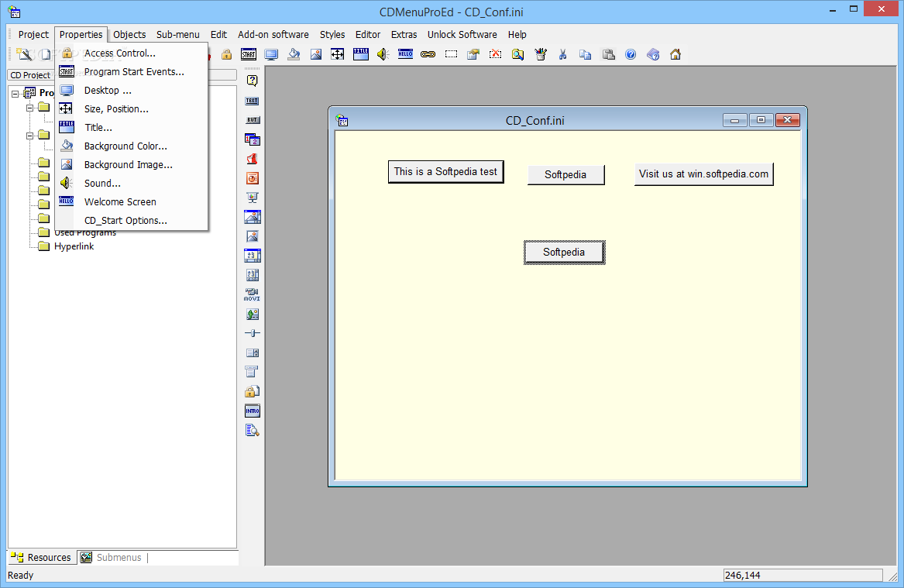Open the Add-on software menu

coord(273,35)
